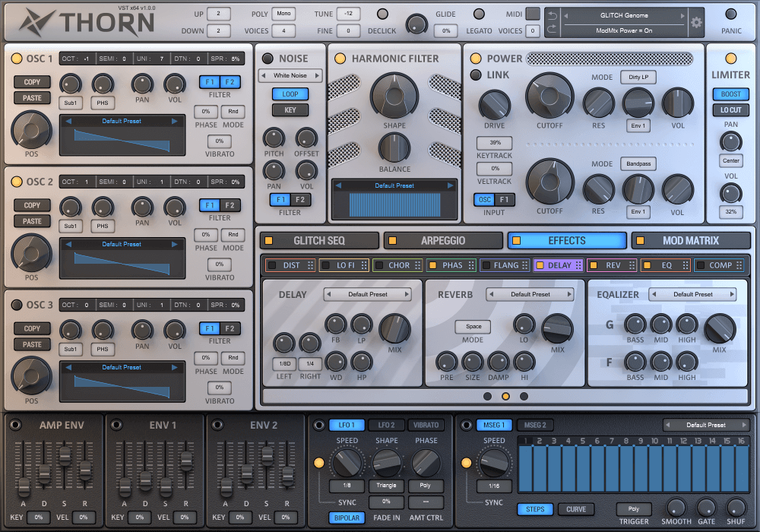The width and height of the screenshot is (760, 532).
Task: Toggle HARMONIC FILTER power LED
Action: (340, 59)
